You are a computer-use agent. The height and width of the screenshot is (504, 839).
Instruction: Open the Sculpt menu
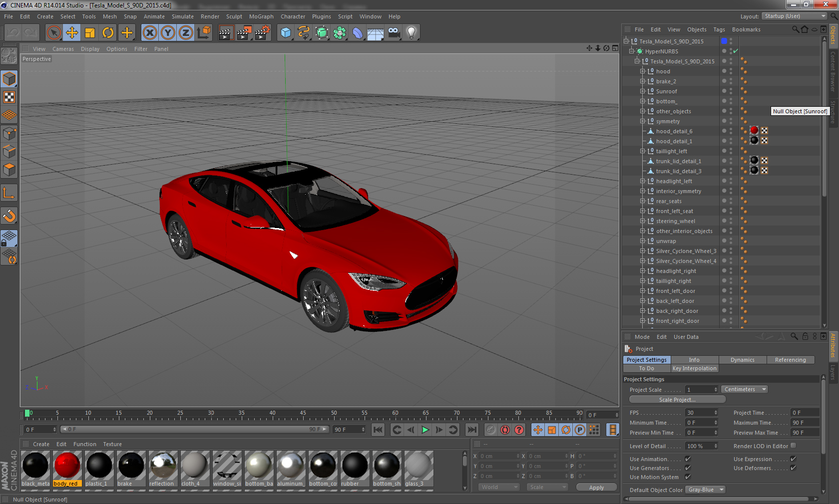[234, 16]
